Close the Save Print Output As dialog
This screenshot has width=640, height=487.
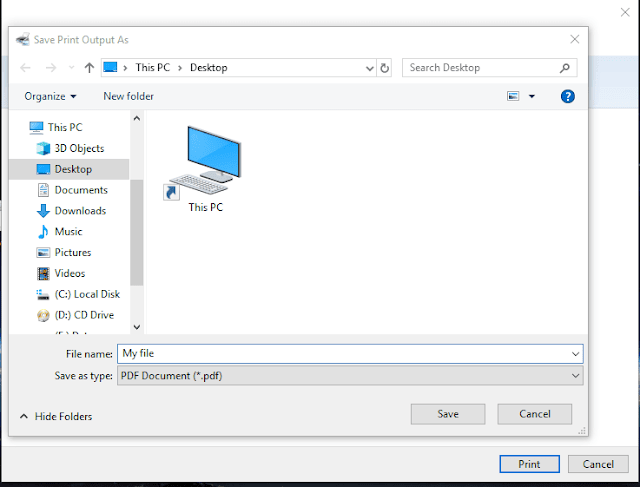tap(575, 39)
